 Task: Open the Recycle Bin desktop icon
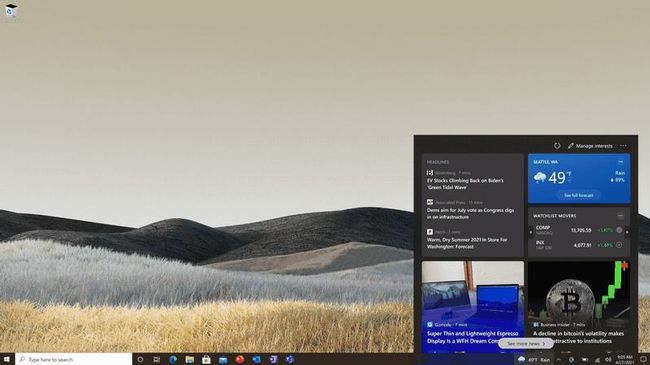[x=11, y=10]
